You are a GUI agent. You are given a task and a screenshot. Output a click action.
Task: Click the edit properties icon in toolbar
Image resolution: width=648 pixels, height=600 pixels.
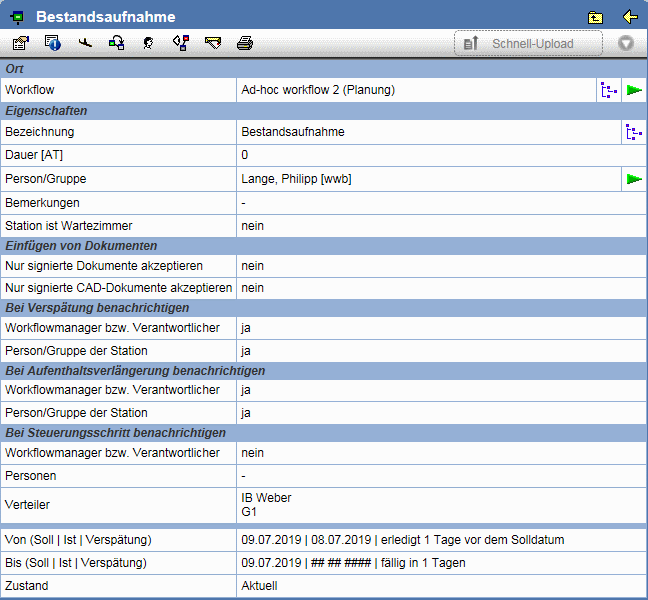[x=20, y=43]
